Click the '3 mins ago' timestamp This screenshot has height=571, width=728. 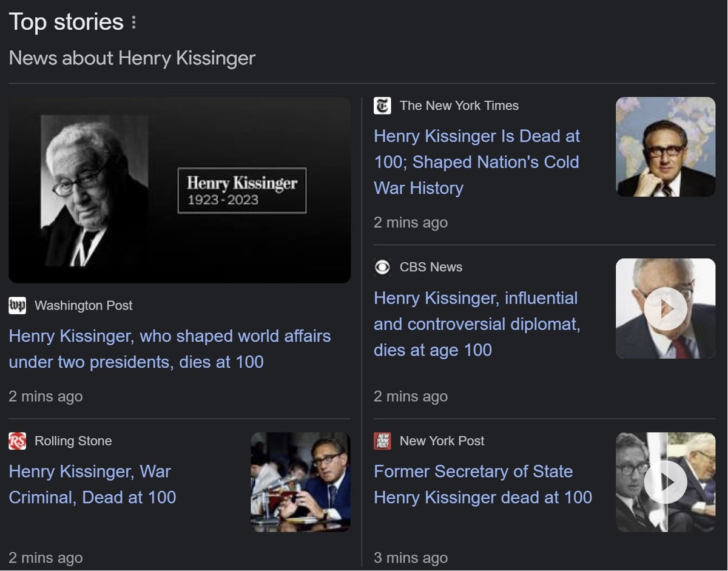pyautogui.click(x=411, y=557)
